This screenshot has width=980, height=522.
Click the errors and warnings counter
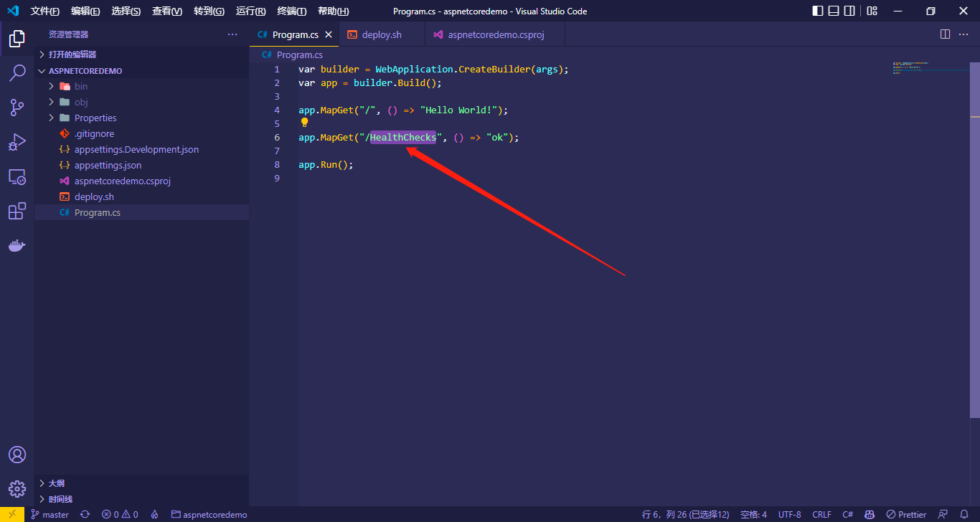coord(120,514)
